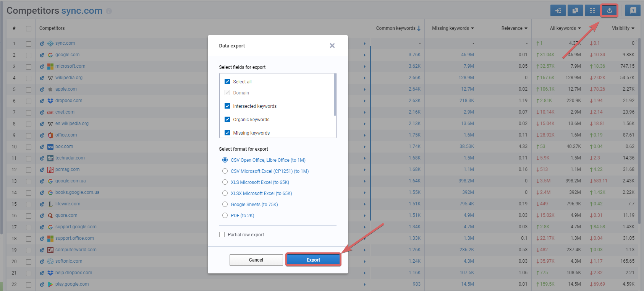Enable Partial row export checkbox
The height and width of the screenshot is (291, 644).
[222, 234]
